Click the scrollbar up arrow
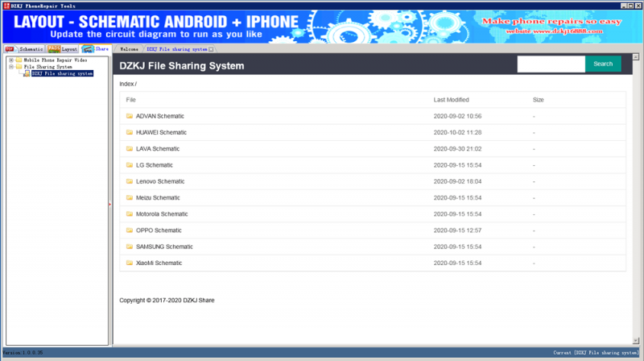 click(x=636, y=56)
